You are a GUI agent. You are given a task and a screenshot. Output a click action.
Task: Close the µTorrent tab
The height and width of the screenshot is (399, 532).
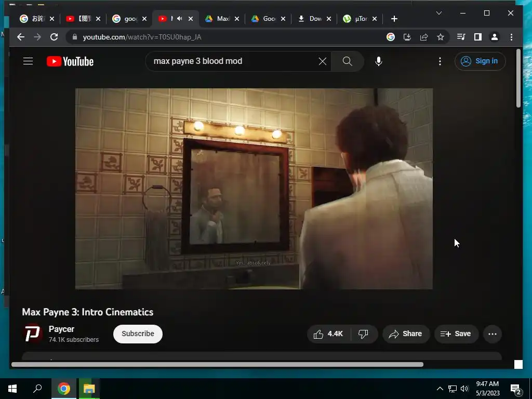[x=374, y=19]
